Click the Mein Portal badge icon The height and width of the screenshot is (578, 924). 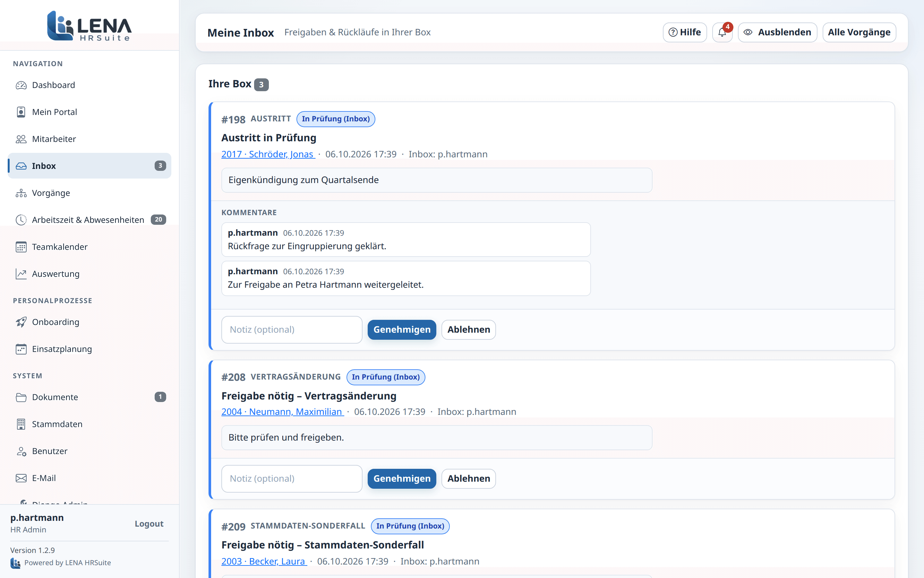21,112
